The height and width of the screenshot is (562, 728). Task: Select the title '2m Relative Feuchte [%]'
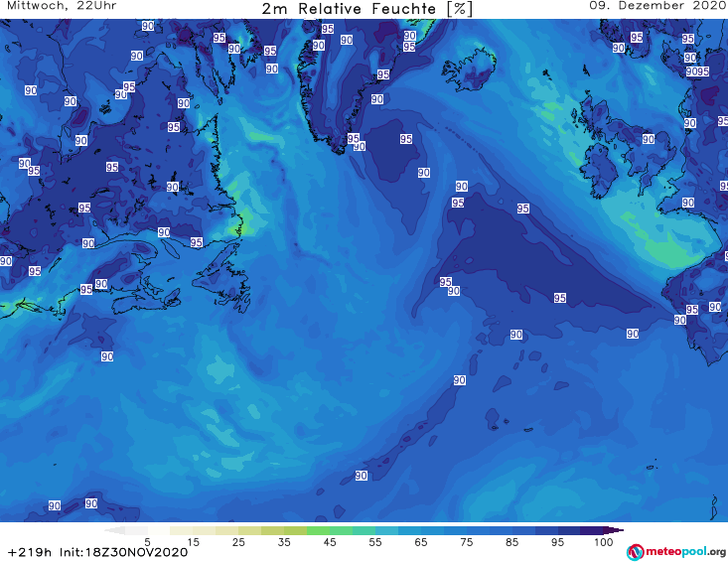[367, 9]
